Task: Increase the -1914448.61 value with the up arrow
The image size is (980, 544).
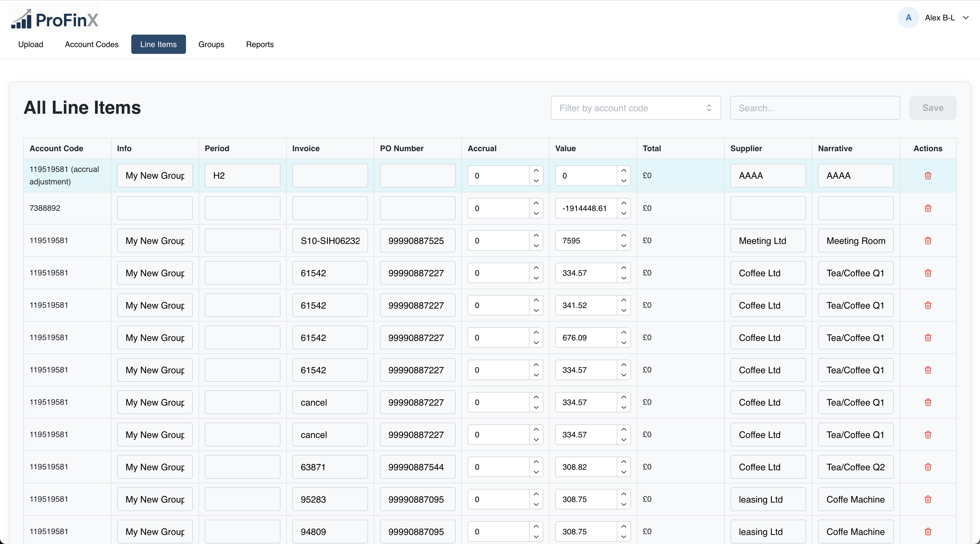Action: pyautogui.click(x=624, y=203)
